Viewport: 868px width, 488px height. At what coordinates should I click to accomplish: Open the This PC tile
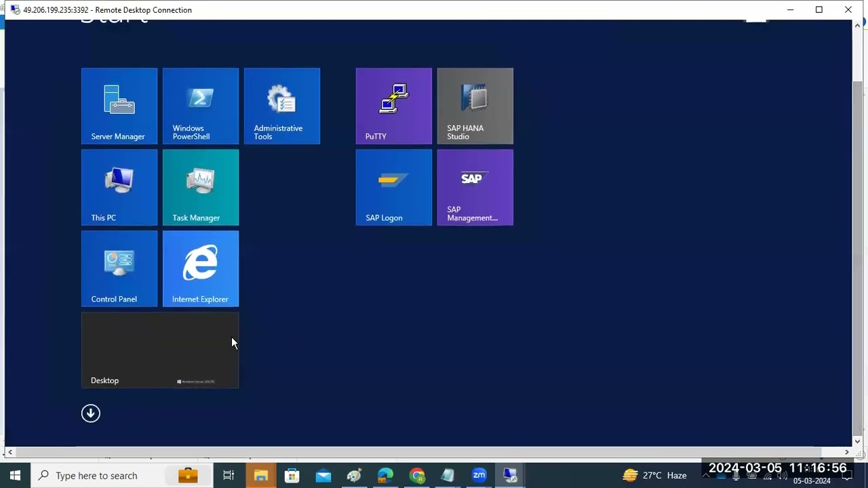click(x=119, y=187)
